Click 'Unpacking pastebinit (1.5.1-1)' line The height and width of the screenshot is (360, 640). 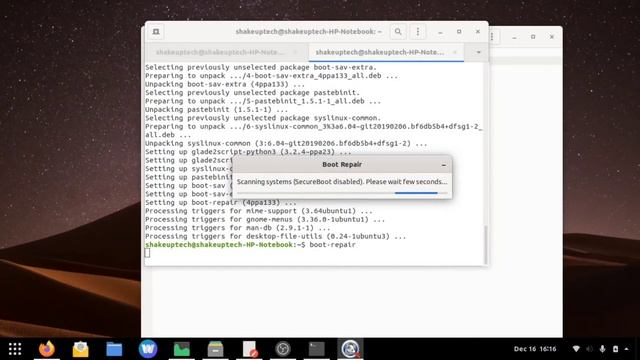(217, 109)
